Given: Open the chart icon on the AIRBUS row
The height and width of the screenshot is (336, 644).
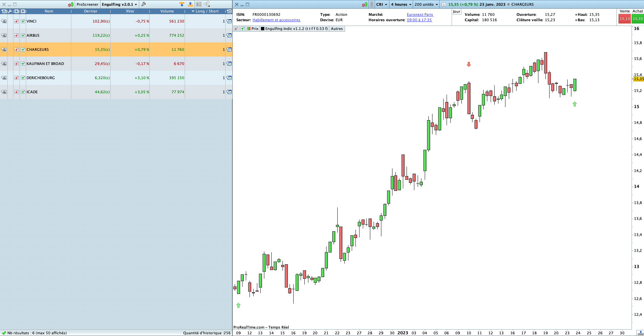Looking at the screenshot, I should point(229,35).
